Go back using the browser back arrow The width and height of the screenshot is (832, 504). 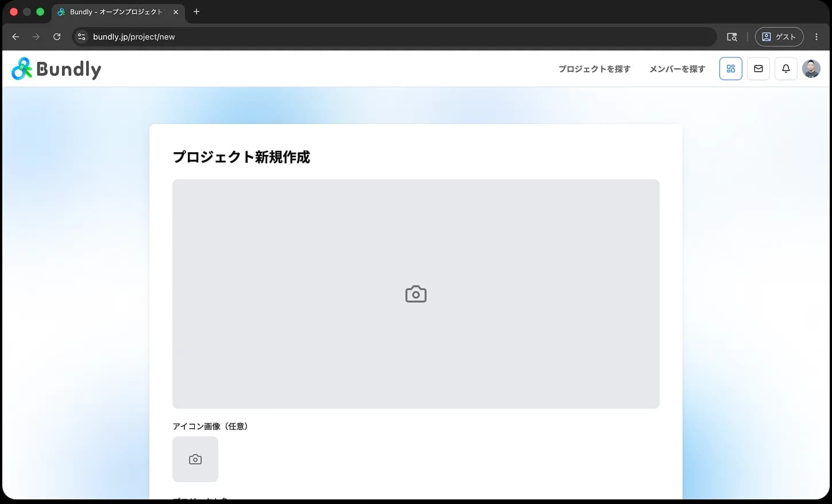(x=16, y=37)
